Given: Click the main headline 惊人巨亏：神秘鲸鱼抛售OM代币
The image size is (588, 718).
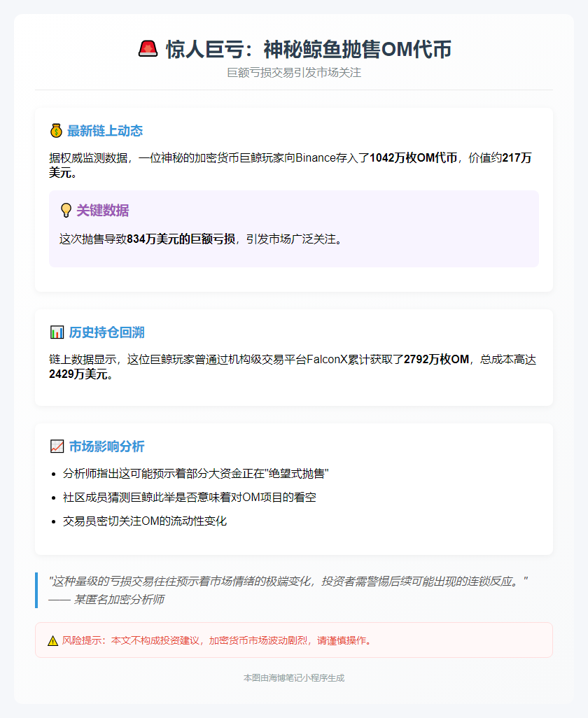Looking at the screenshot, I should 308,49.
